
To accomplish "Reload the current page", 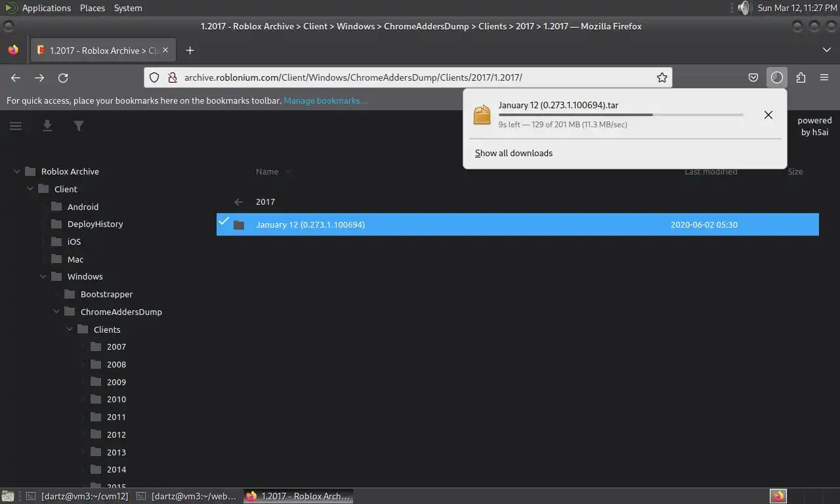I will click(63, 77).
